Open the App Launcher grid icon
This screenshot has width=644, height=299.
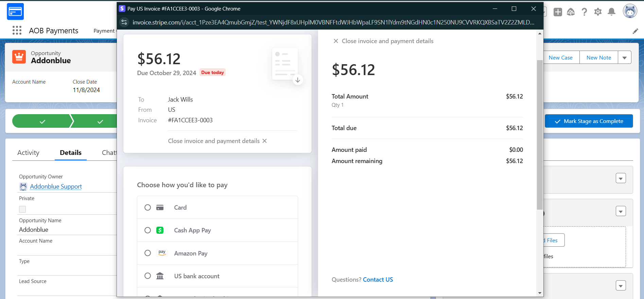17,31
